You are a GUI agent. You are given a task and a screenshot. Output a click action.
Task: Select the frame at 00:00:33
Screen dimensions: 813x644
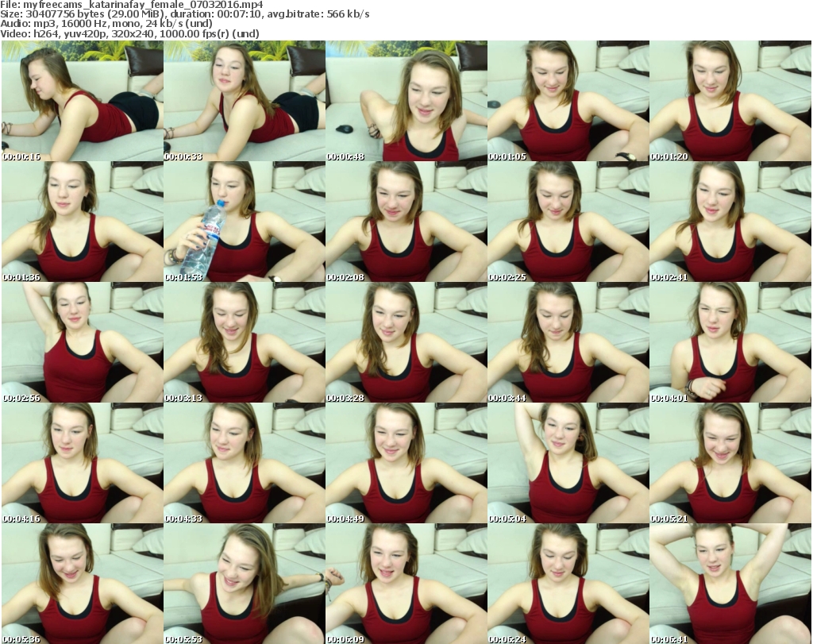244,101
